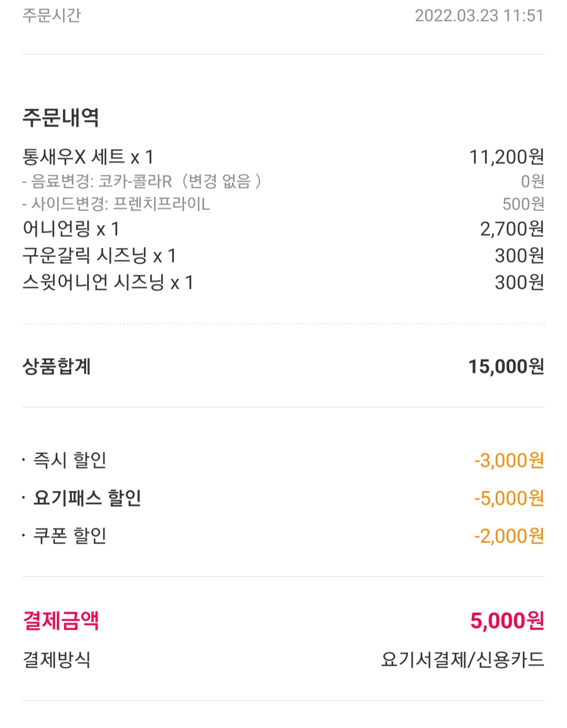Tap the 어니언링 x 1 item
The image size is (567, 728).
[71, 229]
